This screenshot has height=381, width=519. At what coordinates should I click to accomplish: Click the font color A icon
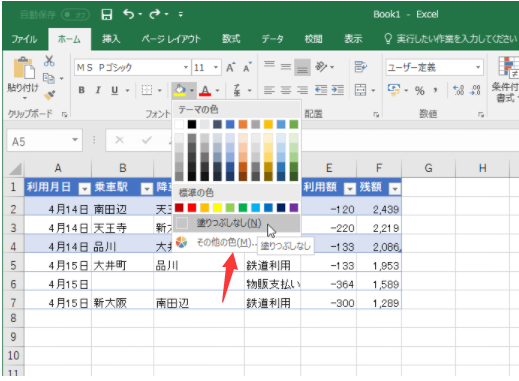tap(205, 90)
